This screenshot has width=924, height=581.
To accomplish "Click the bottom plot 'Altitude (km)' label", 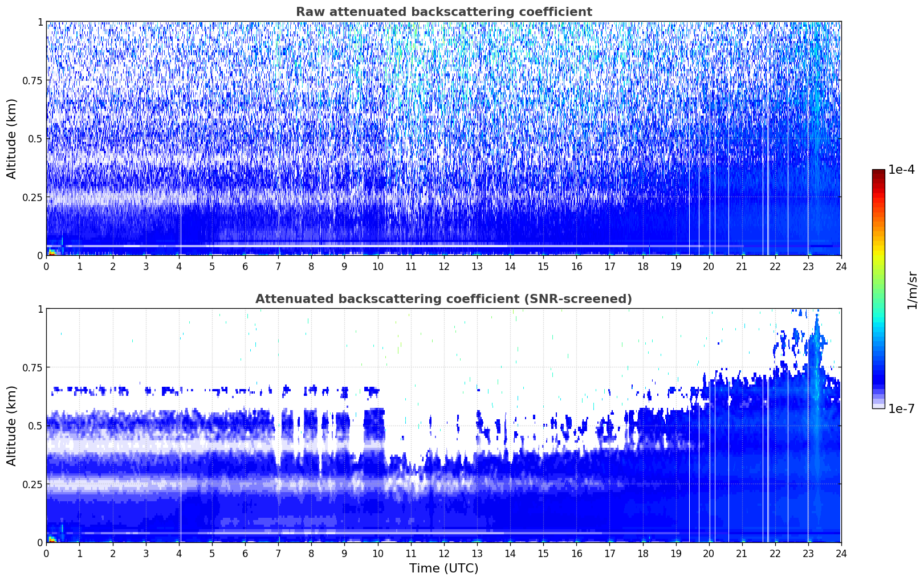I will 11,425.
